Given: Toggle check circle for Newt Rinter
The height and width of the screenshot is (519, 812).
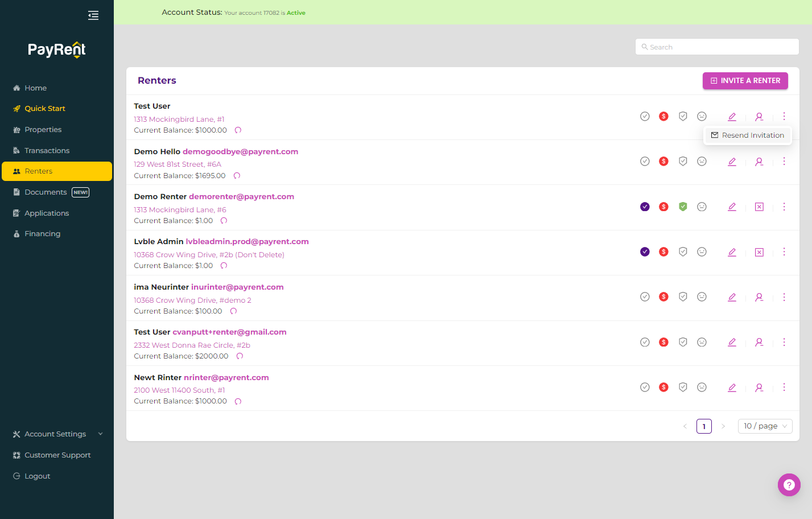Looking at the screenshot, I should pos(645,387).
